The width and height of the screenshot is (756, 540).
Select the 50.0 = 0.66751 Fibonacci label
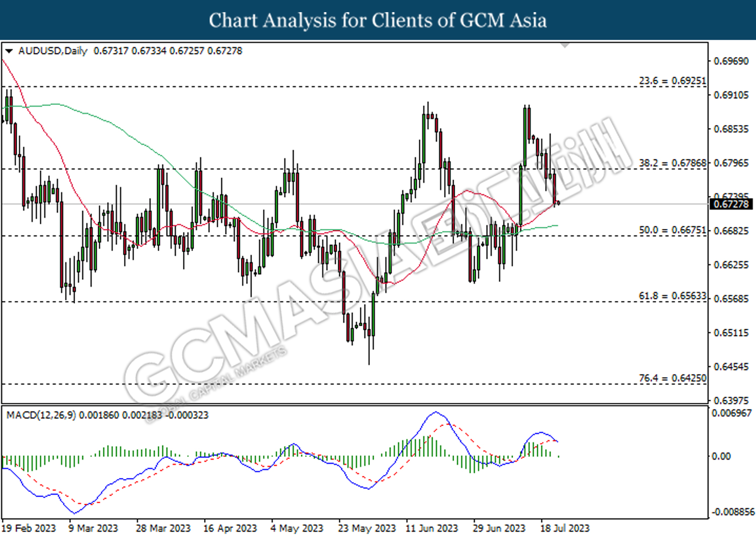click(x=672, y=230)
